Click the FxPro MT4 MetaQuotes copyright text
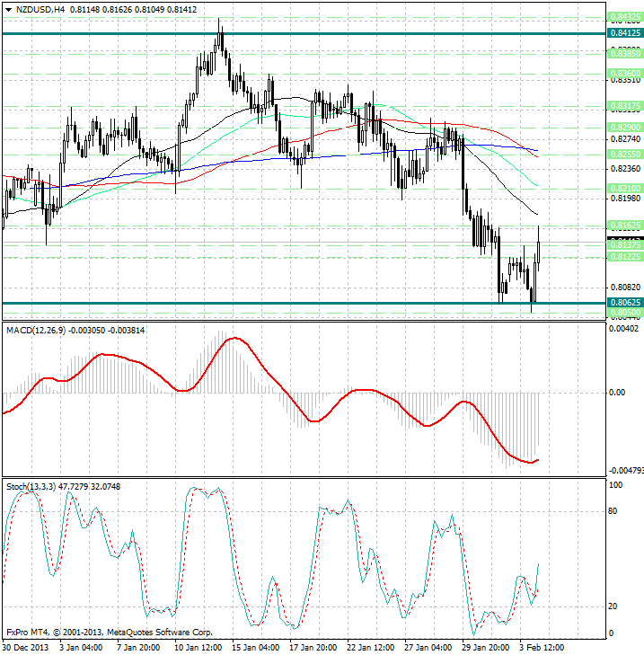This screenshot has width=644, height=655. tap(110, 633)
